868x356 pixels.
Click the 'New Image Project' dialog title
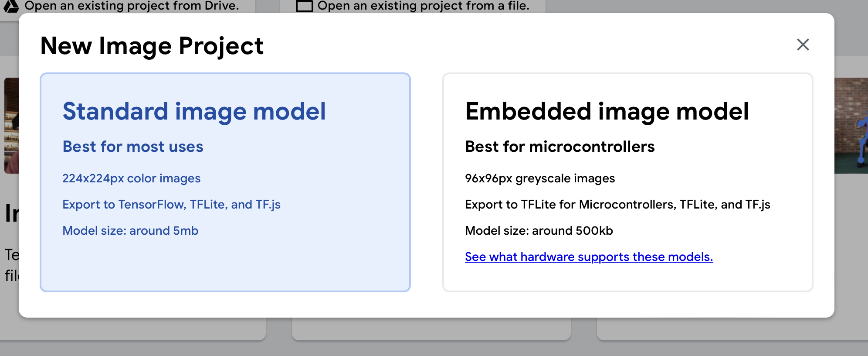tap(152, 46)
